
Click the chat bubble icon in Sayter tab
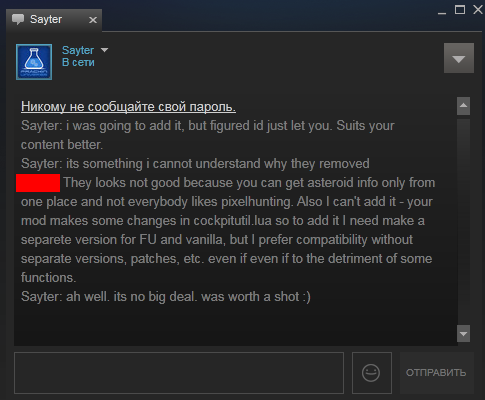point(18,19)
